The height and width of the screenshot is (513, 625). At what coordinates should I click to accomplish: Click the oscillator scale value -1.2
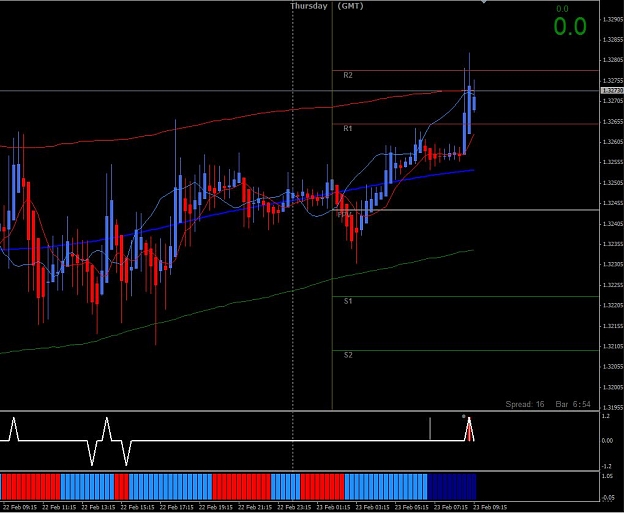(606, 466)
